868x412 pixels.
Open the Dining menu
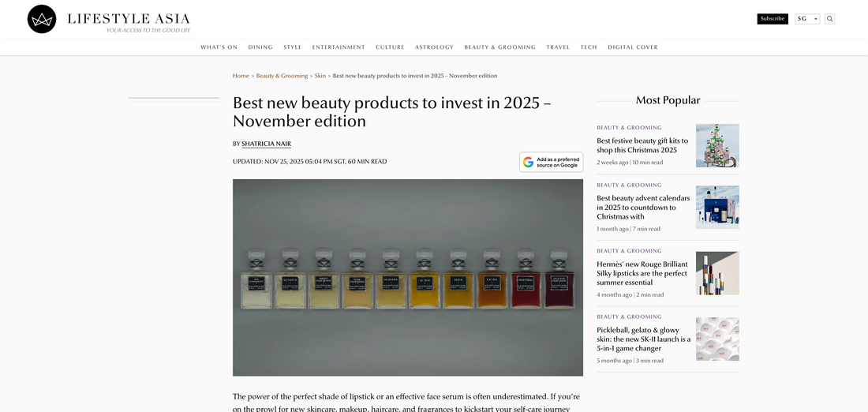coord(260,47)
